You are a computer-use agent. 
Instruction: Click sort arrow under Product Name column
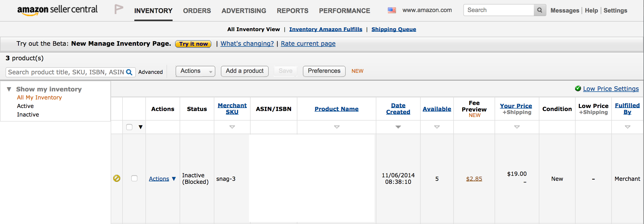tap(337, 127)
